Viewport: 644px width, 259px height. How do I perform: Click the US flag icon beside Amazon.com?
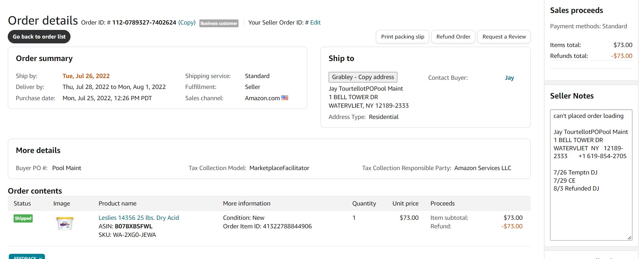[285, 98]
